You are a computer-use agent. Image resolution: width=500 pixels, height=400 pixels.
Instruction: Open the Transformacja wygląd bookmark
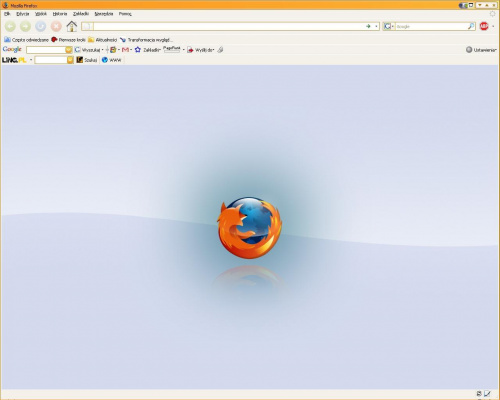click(x=146, y=40)
